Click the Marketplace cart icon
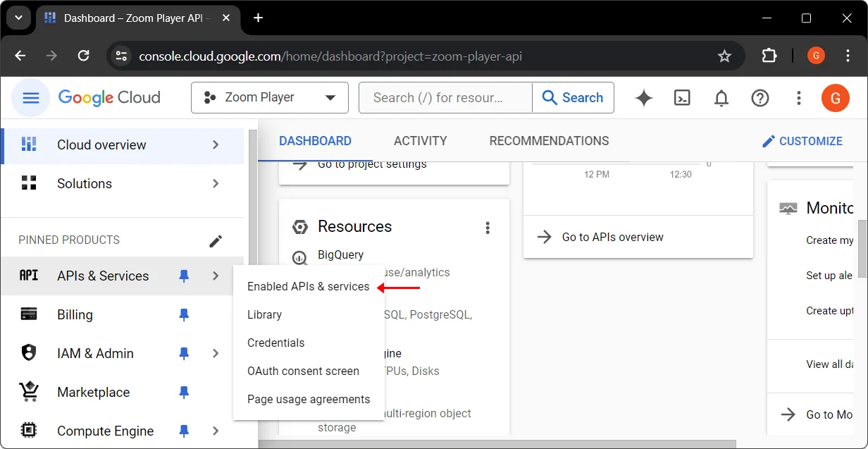 point(29,391)
